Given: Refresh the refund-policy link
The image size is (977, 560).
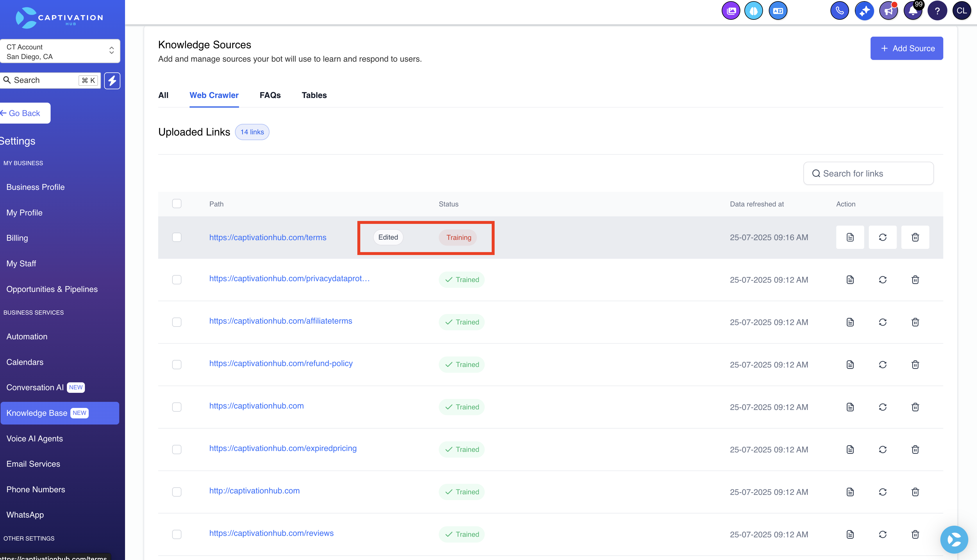Looking at the screenshot, I should coord(883,365).
